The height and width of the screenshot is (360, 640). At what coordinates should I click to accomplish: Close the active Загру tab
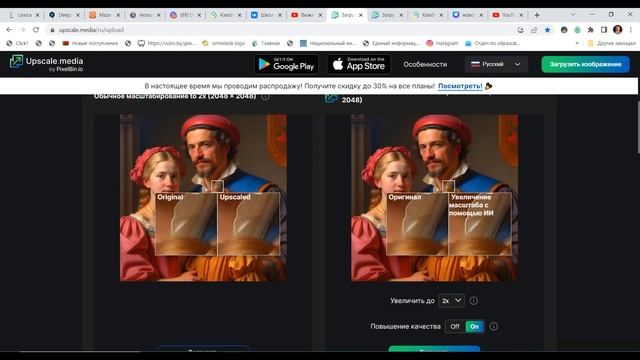361,15
